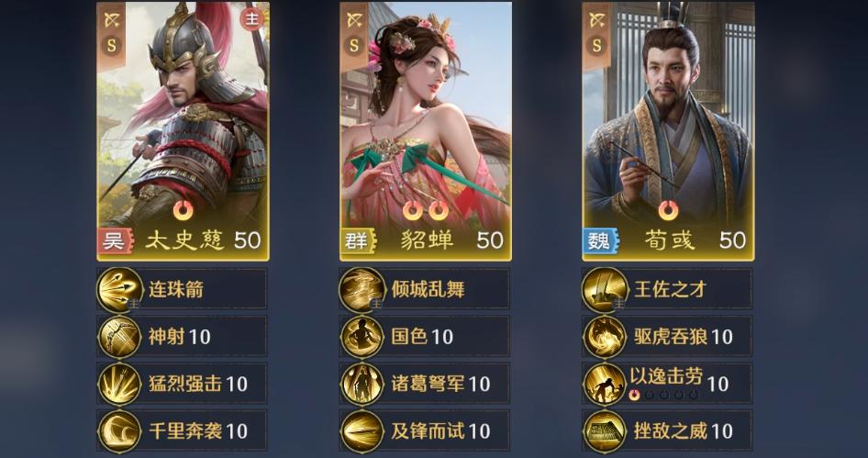Click the star progress dots under 以逸击劳
The width and height of the screenshot is (868, 458).
pyautogui.click(x=663, y=395)
